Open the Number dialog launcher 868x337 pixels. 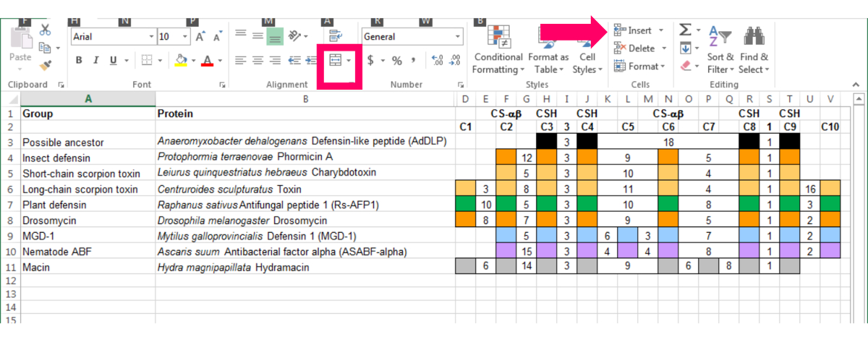coord(461,85)
